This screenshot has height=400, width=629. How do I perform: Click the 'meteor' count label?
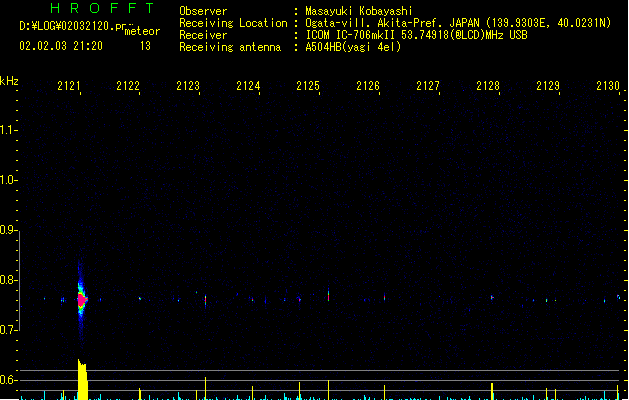[x=142, y=31]
